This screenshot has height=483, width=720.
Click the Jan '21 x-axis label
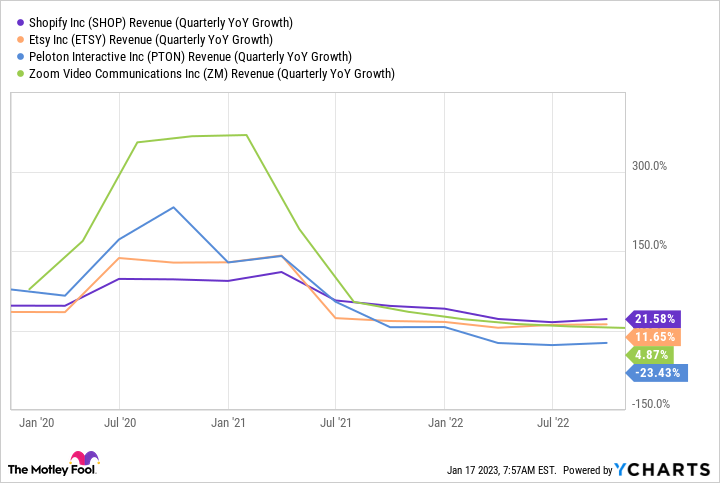[x=228, y=422]
